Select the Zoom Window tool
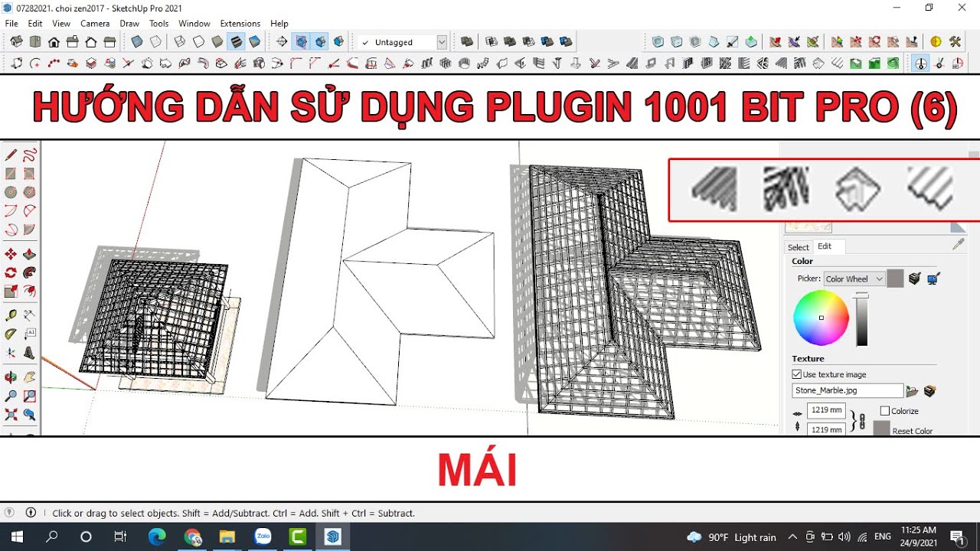980x551 pixels. point(29,396)
